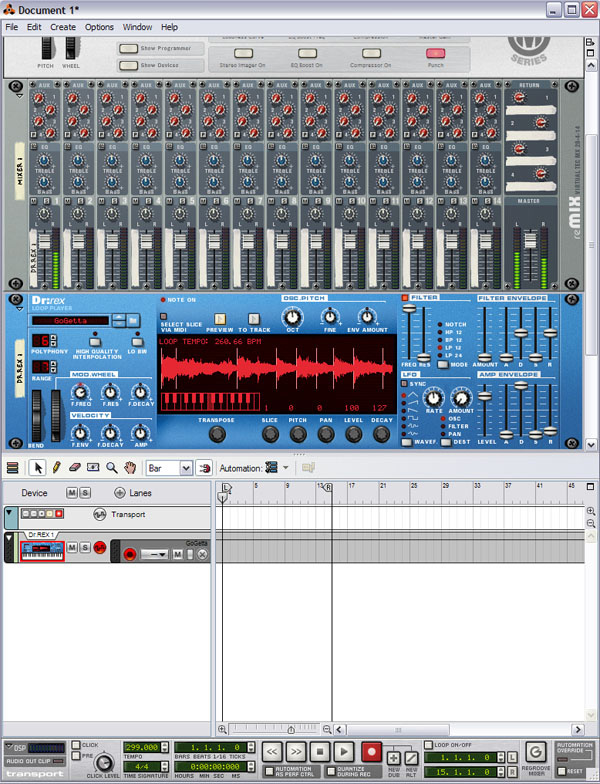The image size is (600, 784).
Task: Toggle Snap to Grid magnet icon
Action: coord(204,468)
